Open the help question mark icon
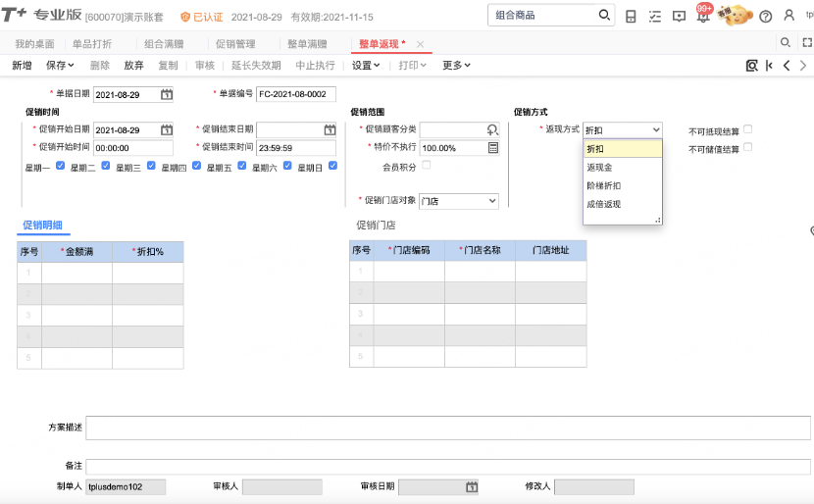The width and height of the screenshot is (814, 504). [765, 17]
